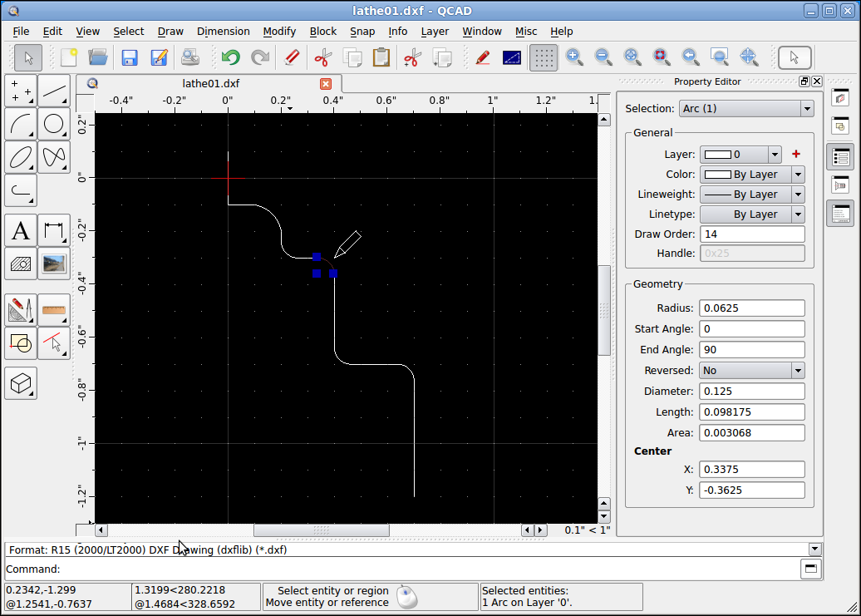Click the Radius input field
The width and height of the screenshot is (861, 616).
click(x=752, y=308)
